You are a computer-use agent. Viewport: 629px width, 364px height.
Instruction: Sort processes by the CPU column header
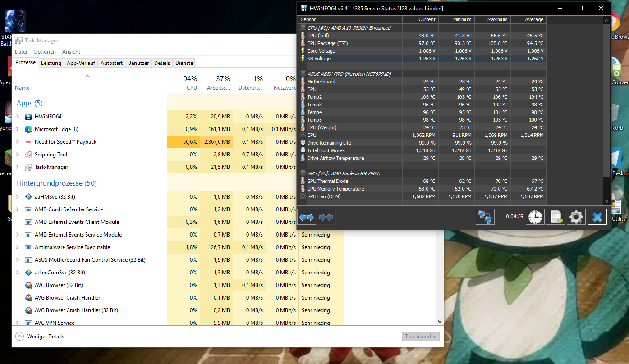click(184, 83)
